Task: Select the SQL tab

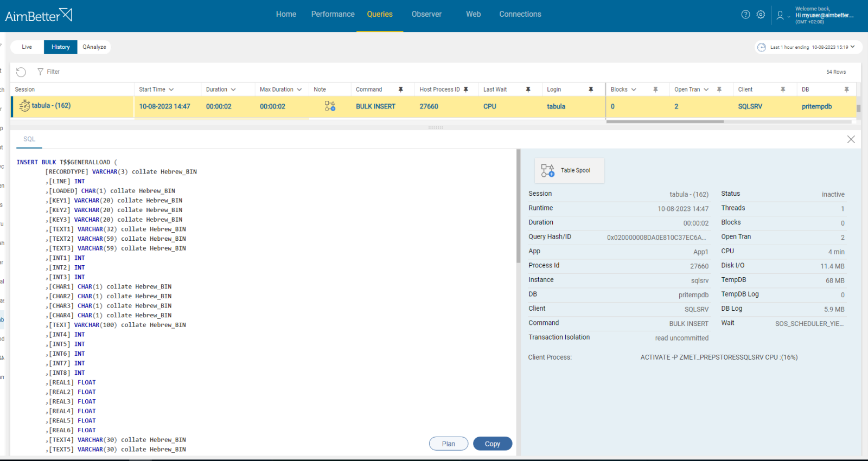Action: point(29,139)
